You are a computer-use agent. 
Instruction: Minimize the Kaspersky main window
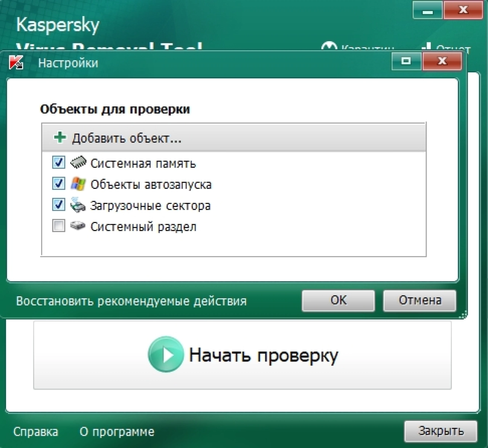coord(428,10)
